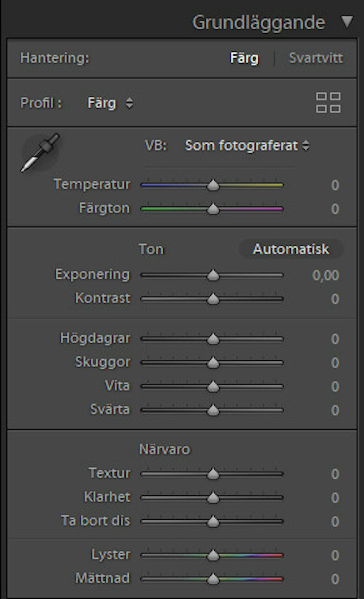Select Färg under Hantering
The height and width of the screenshot is (599, 364).
244,57
